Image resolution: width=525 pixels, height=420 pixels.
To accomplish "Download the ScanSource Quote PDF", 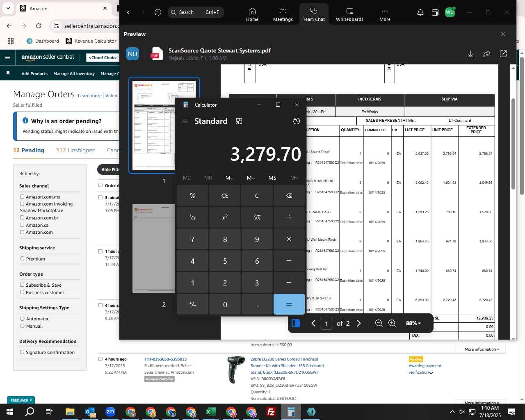I will click(x=470, y=54).
